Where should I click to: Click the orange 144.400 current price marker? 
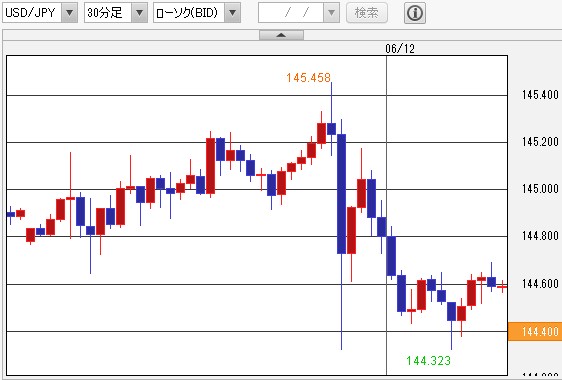(535, 331)
